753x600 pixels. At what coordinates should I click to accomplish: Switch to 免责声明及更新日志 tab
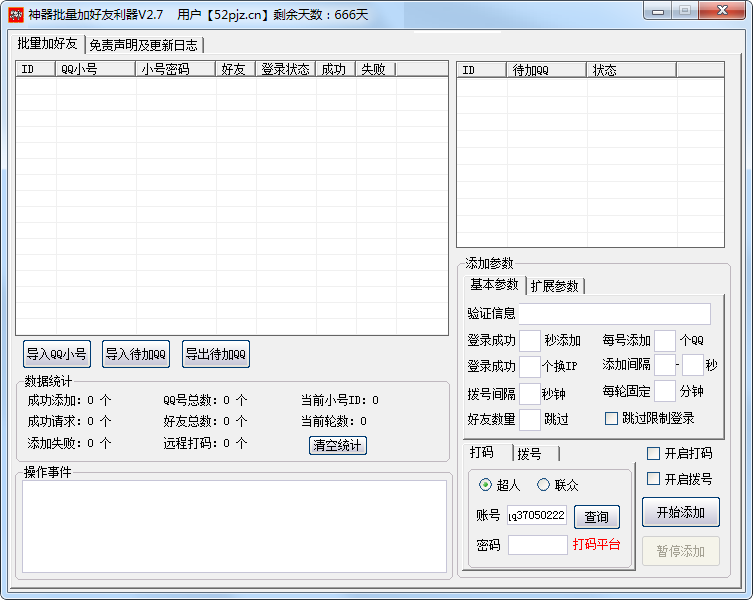click(x=144, y=45)
